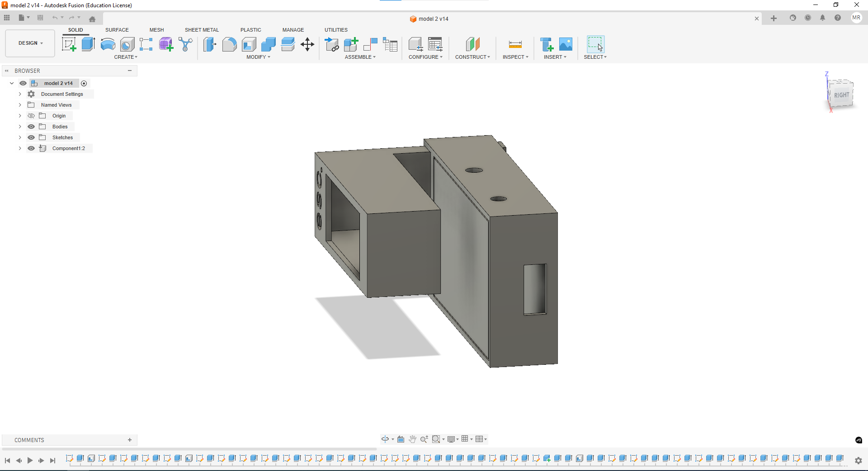Open the DESIGN workspace dropdown

coord(30,43)
